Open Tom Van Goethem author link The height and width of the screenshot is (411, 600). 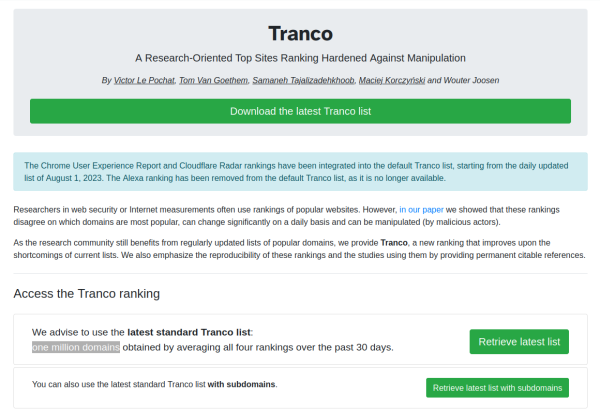pos(214,80)
